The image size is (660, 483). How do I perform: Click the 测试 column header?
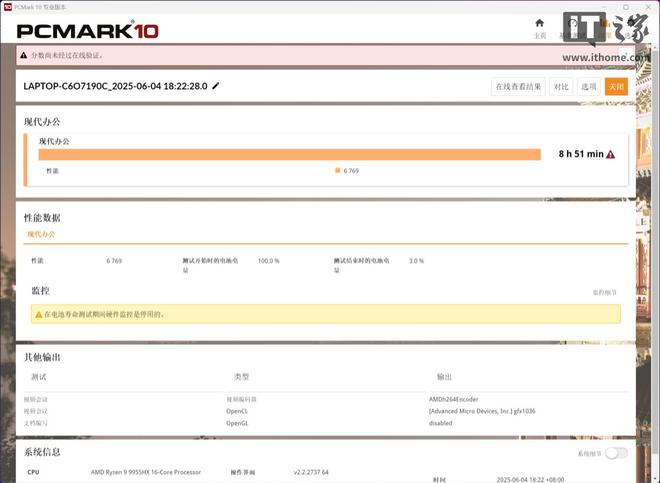coord(39,377)
